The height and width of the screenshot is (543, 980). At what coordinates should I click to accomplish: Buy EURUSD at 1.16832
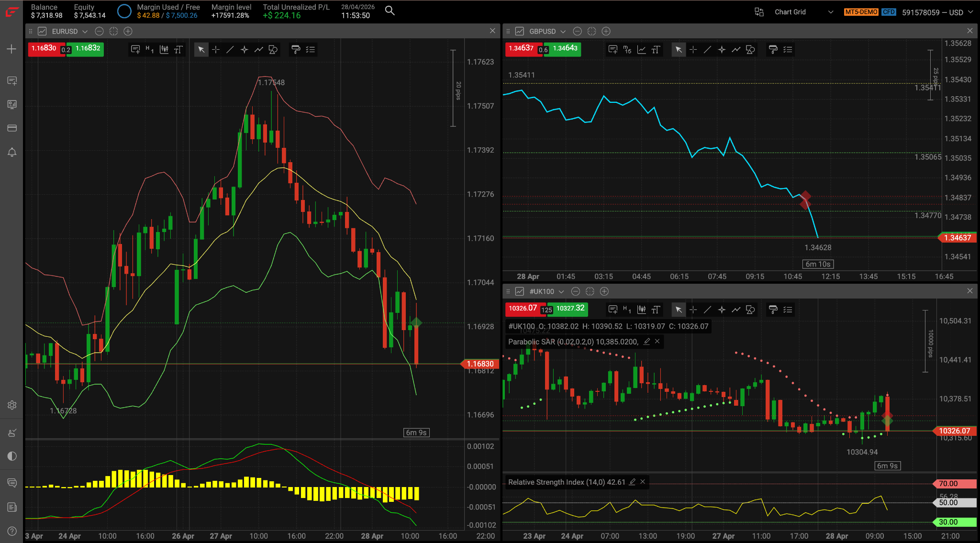coord(88,49)
